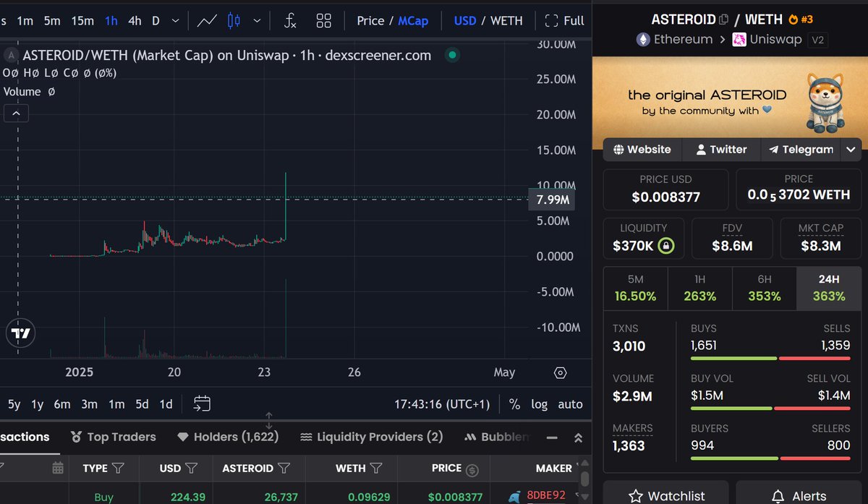This screenshot has height=504, width=868.
Task: Open the Top Traders tab
Action: 114,437
